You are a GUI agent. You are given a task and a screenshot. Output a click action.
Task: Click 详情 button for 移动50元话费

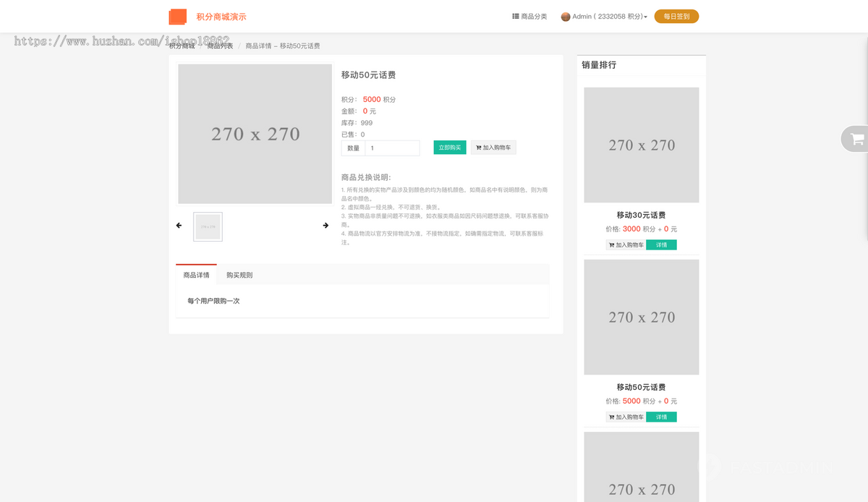click(661, 417)
